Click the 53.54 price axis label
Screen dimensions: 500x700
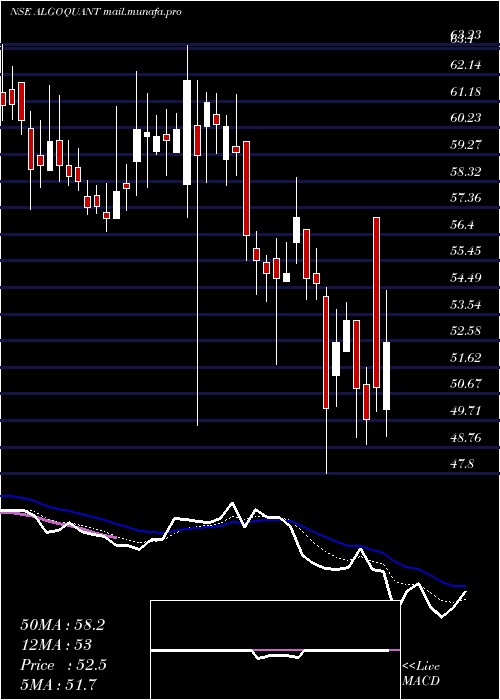(466, 304)
